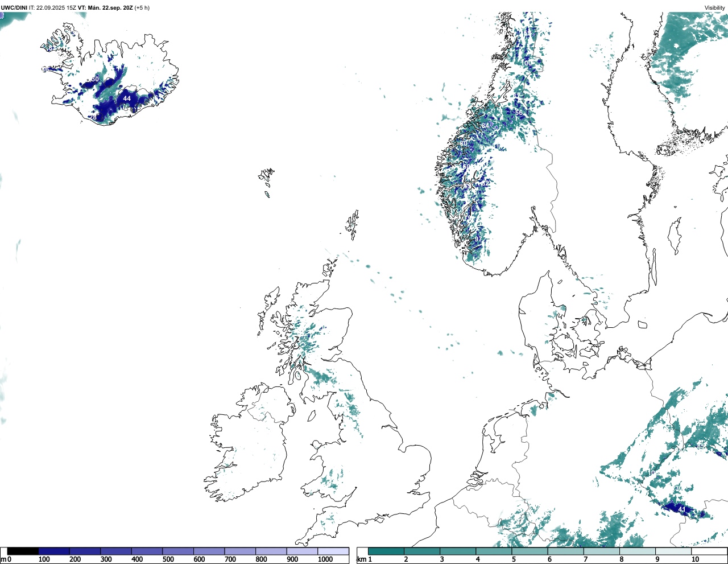Click the 4–5 km legend swatch
This screenshot has width=728, height=564.
click(x=494, y=551)
